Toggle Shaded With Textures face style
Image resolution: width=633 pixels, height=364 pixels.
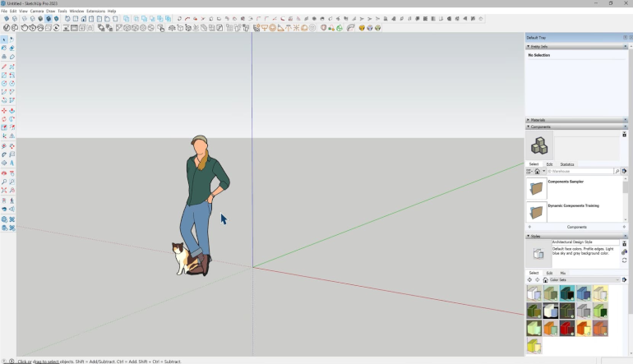(48, 19)
